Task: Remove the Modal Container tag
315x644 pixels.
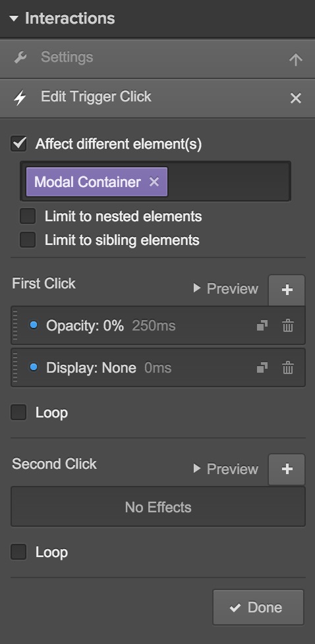Action: point(154,182)
